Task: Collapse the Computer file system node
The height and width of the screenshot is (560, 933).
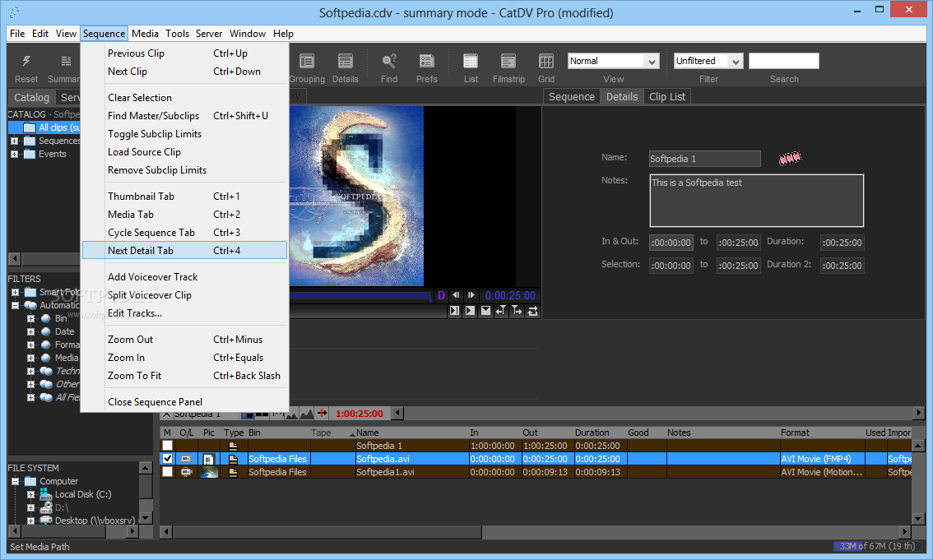Action: 15,481
